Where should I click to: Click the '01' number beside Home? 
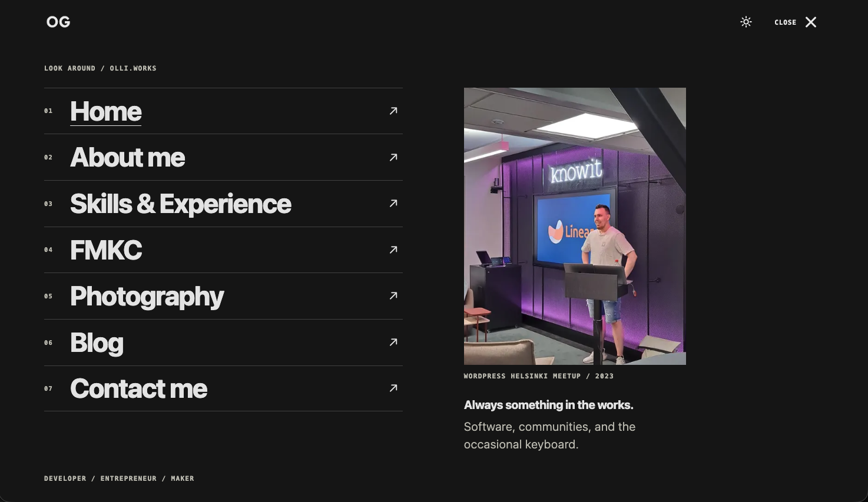(48, 111)
